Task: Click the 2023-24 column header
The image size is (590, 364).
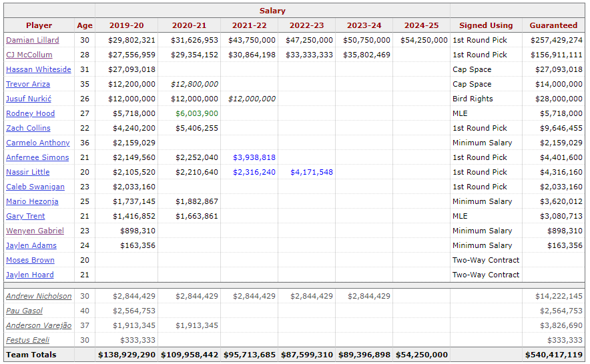Action: 364,25
